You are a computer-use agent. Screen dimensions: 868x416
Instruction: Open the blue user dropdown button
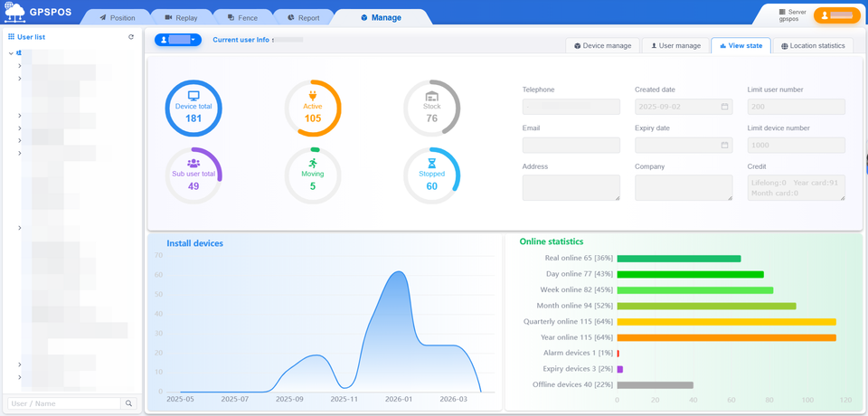(177, 40)
